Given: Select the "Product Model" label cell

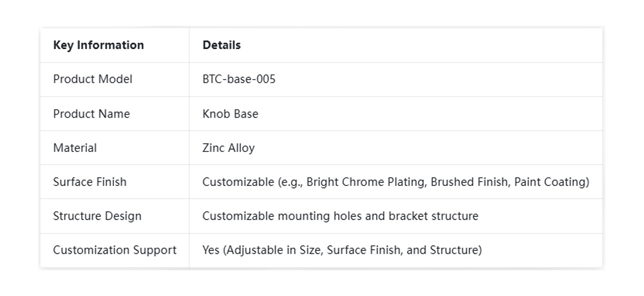Looking at the screenshot, I should pyautogui.click(x=93, y=79).
